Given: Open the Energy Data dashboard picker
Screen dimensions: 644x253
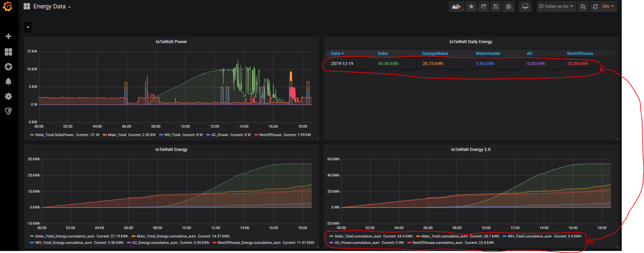Looking at the screenshot, I should coord(52,6).
